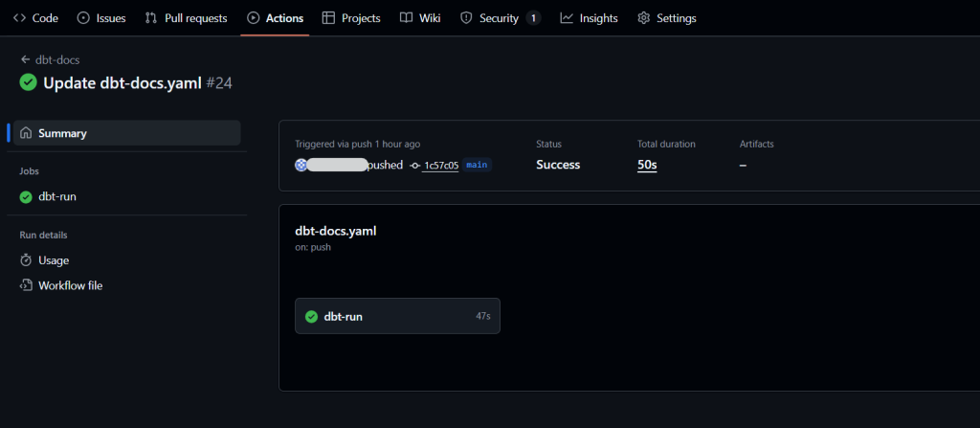Click the Settings gear icon
Viewport: 980px width, 428px height.
click(644, 18)
